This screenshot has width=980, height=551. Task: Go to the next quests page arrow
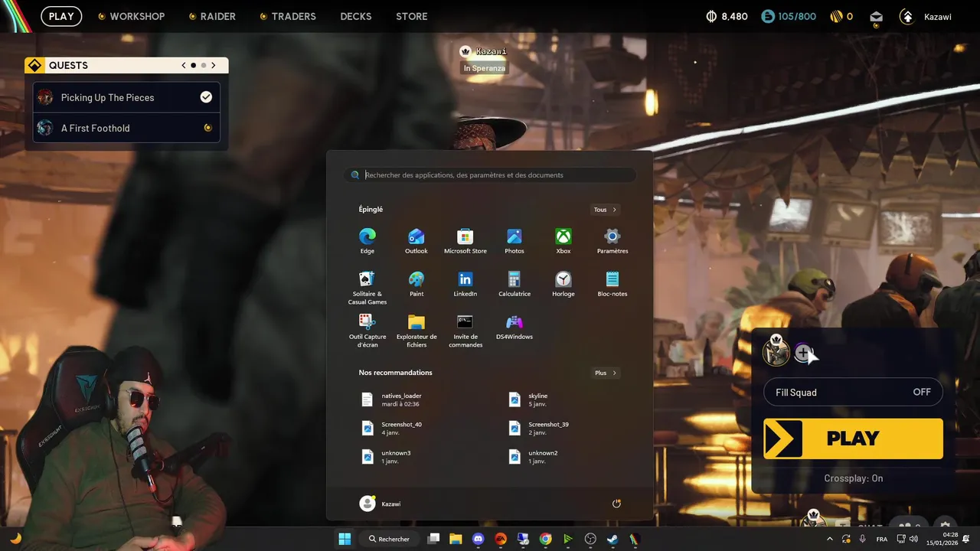click(214, 65)
